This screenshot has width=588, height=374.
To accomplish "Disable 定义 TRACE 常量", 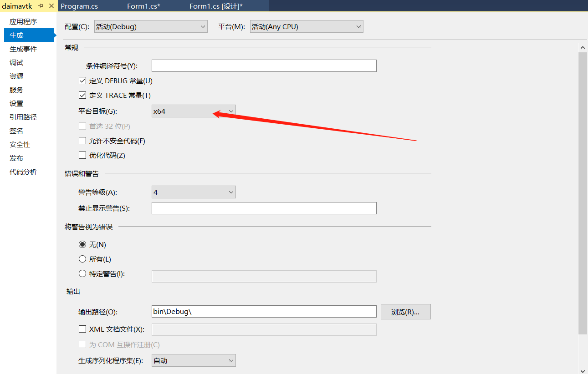I will [x=82, y=95].
